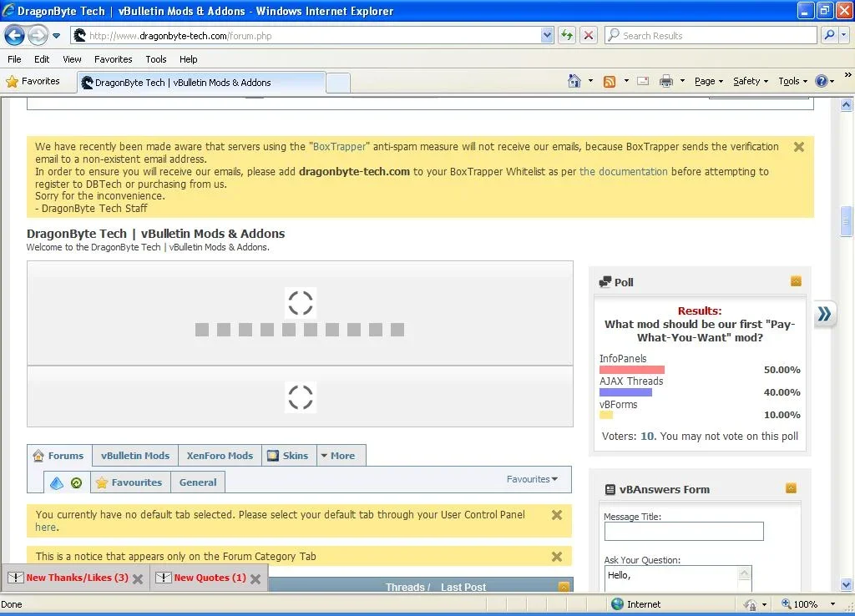Click the magnifier search button
Image resolution: width=855 pixels, height=616 pixels.
(829, 35)
